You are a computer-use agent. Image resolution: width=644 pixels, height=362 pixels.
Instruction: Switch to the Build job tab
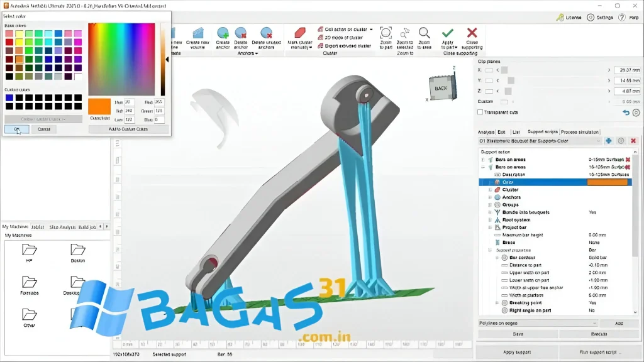[x=87, y=227]
